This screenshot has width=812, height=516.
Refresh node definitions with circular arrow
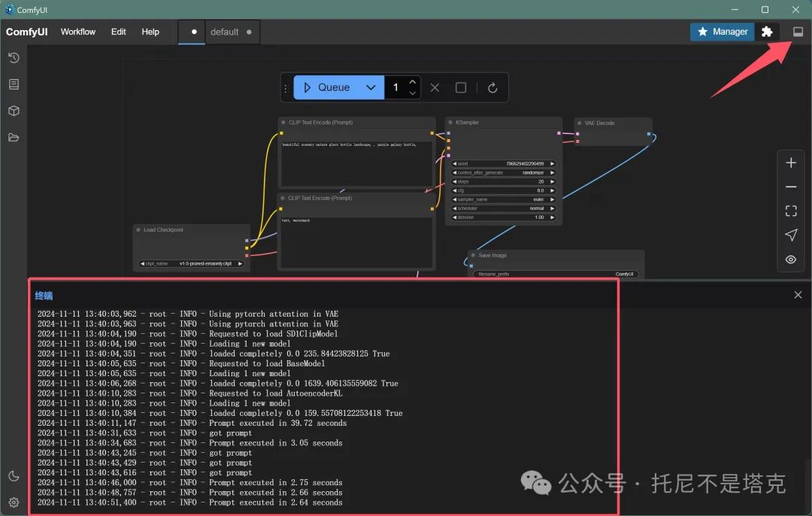[492, 87]
